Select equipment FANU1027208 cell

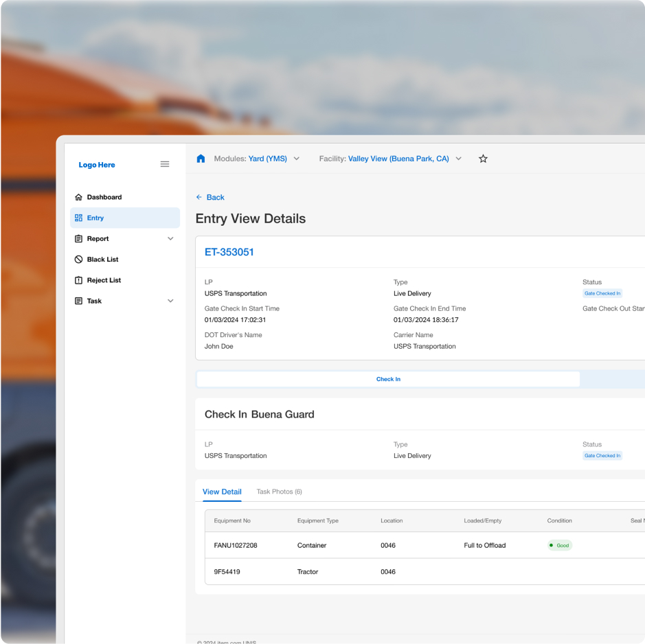[236, 545]
